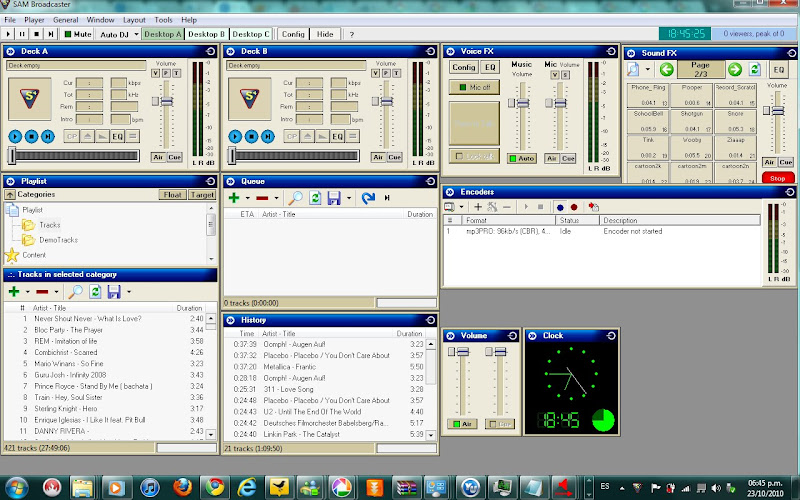Open the Queue add-track dropdown arrow

coord(247,198)
